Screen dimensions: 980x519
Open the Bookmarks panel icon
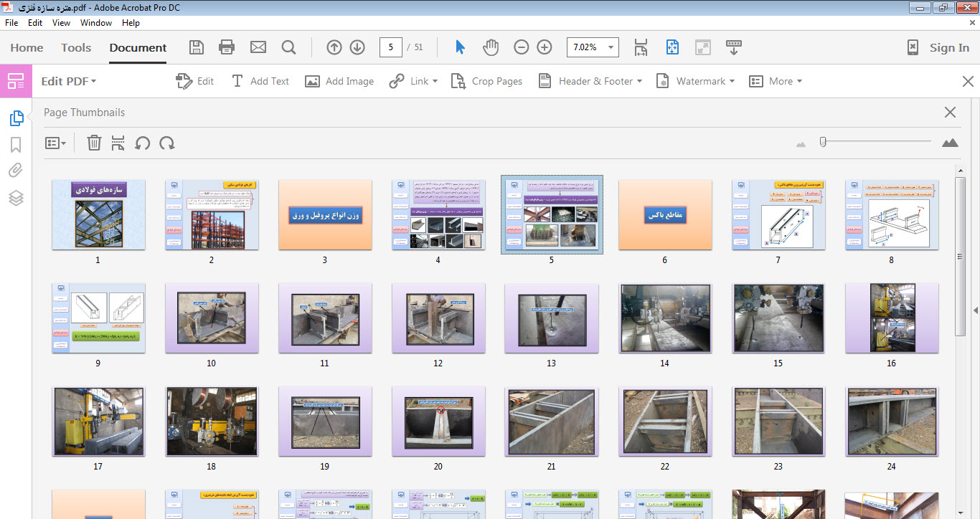pyautogui.click(x=16, y=145)
